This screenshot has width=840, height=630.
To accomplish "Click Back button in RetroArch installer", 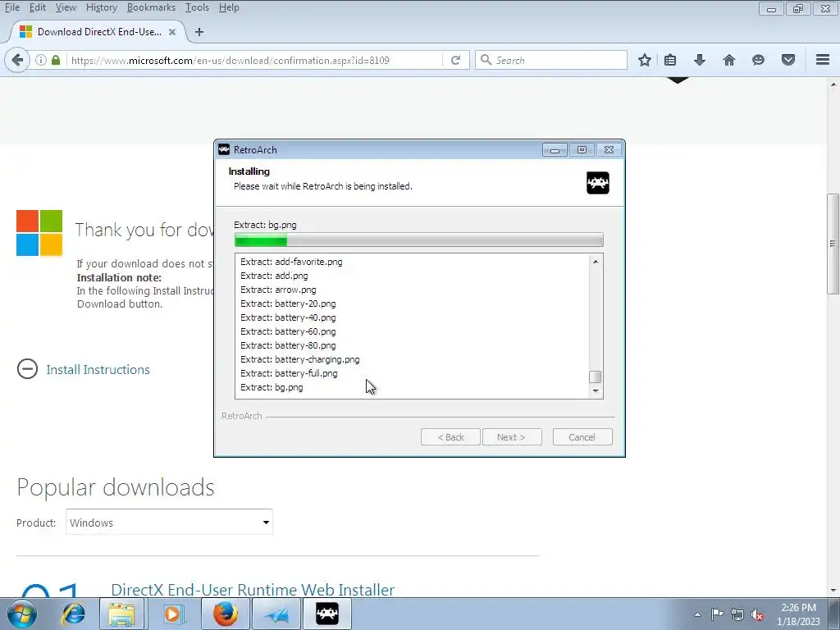I will pyautogui.click(x=450, y=437).
